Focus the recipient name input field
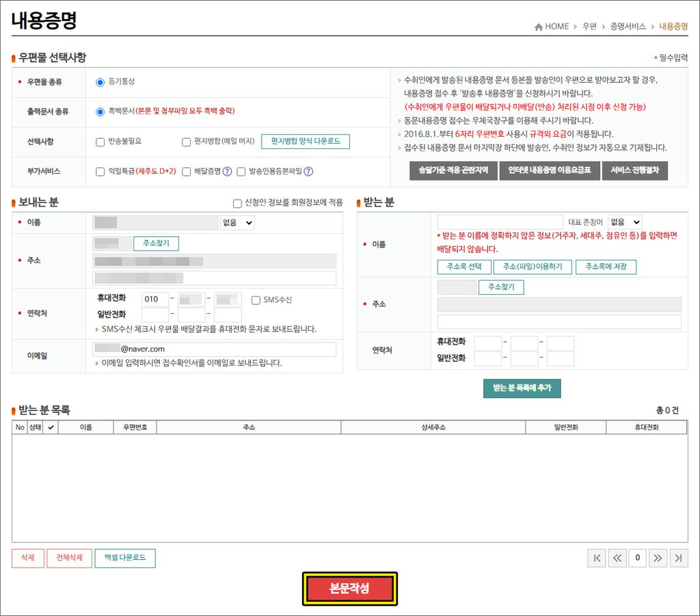 [x=500, y=222]
